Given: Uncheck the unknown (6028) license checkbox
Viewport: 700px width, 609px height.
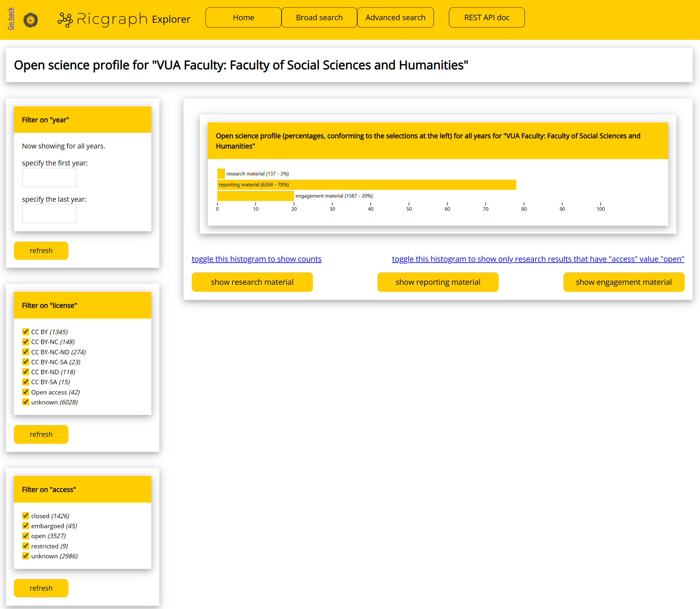Looking at the screenshot, I should [x=25, y=402].
